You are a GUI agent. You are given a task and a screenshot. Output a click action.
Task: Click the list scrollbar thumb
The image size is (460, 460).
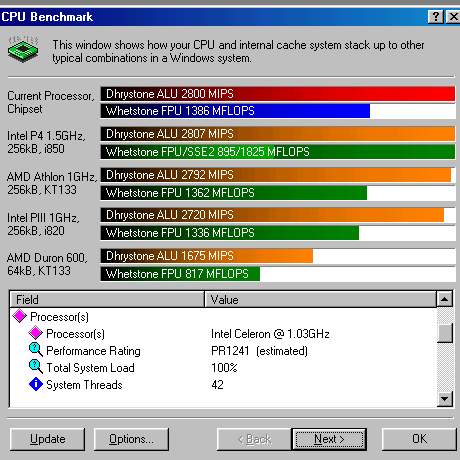(x=445, y=333)
